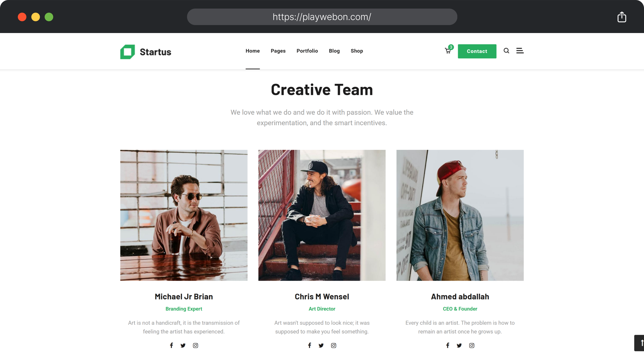Click the green maximize window dot

point(49,17)
